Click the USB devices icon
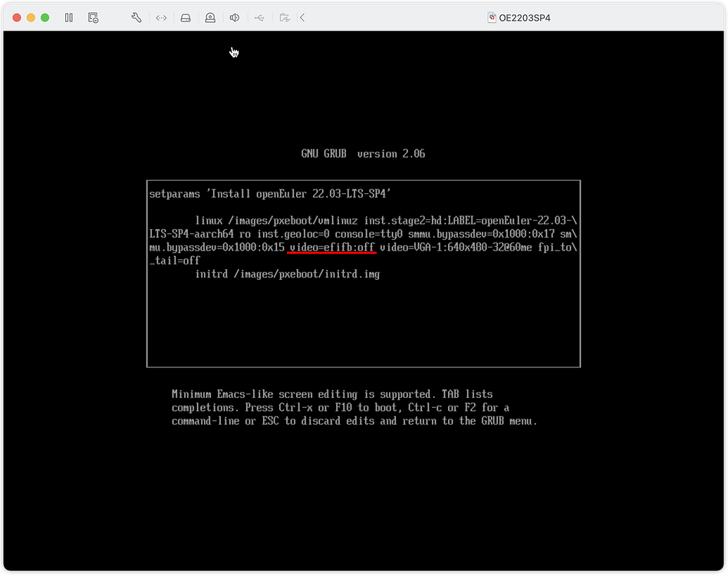 pos(259,18)
